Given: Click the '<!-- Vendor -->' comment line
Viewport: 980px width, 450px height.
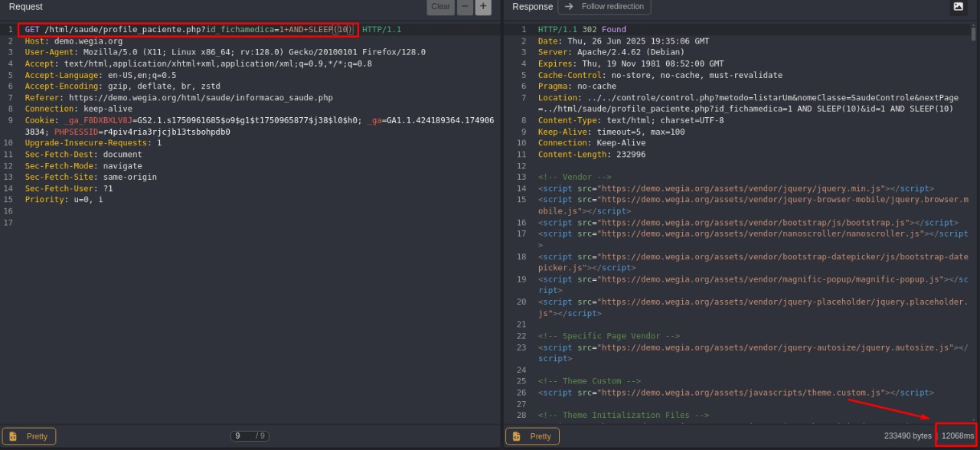Looking at the screenshot, I should (x=574, y=177).
